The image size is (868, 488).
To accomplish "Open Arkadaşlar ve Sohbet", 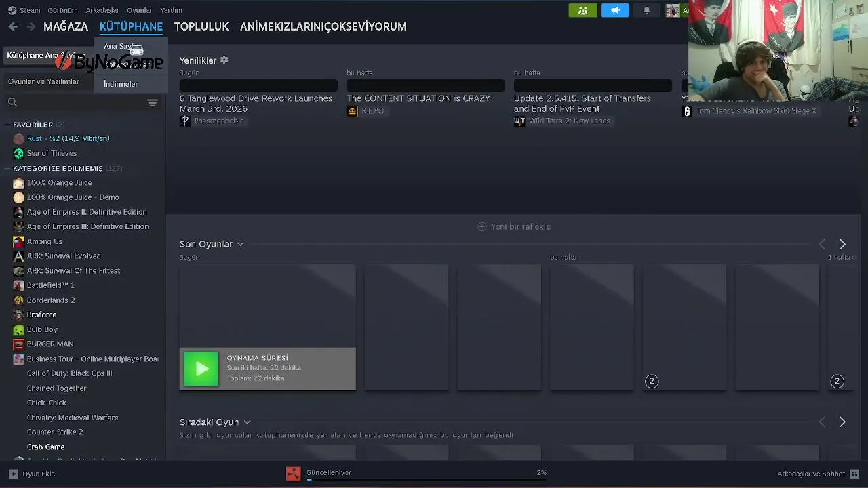I will pos(811,474).
